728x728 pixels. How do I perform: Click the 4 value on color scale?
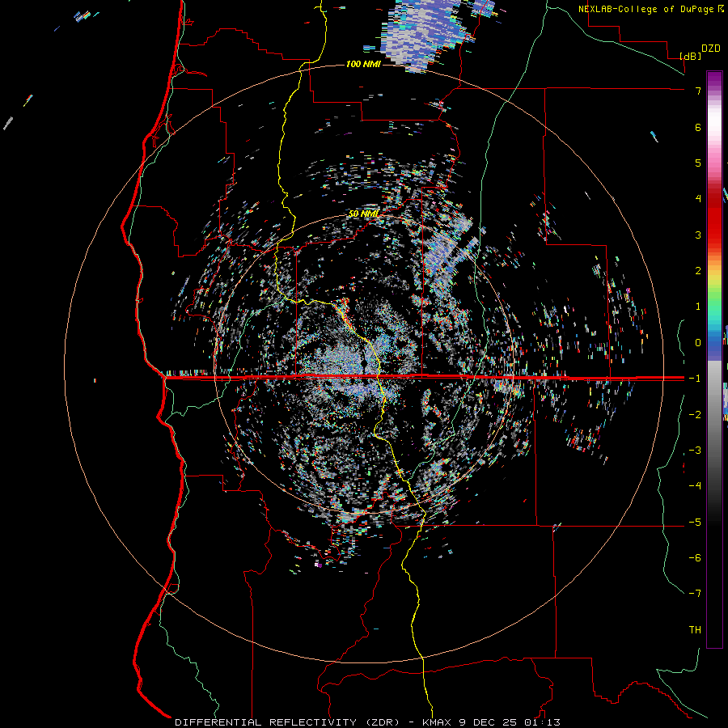click(698, 199)
